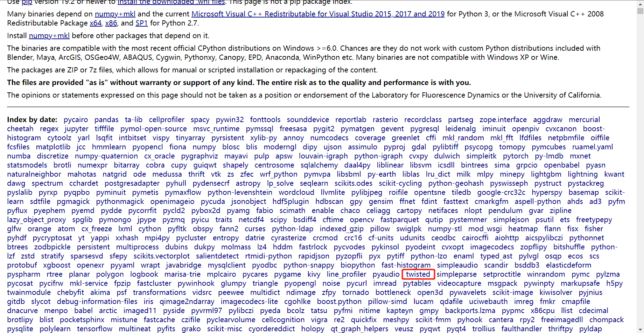Click the vertical scrollbar thumb
Viewport: 644px width, 333px height.
pyautogui.click(x=640, y=11)
